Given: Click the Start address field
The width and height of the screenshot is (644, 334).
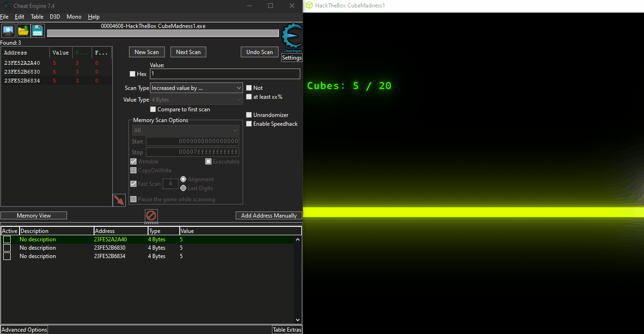Looking at the screenshot, I should click(192, 142).
